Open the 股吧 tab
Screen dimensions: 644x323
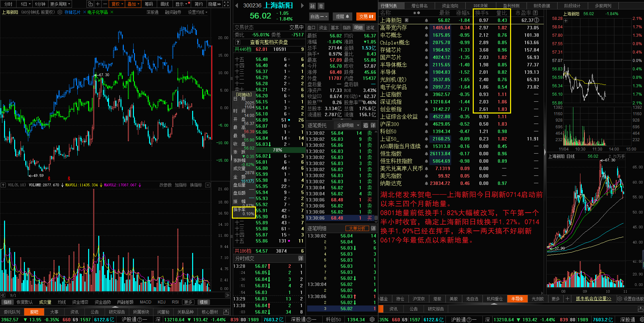(34, 312)
